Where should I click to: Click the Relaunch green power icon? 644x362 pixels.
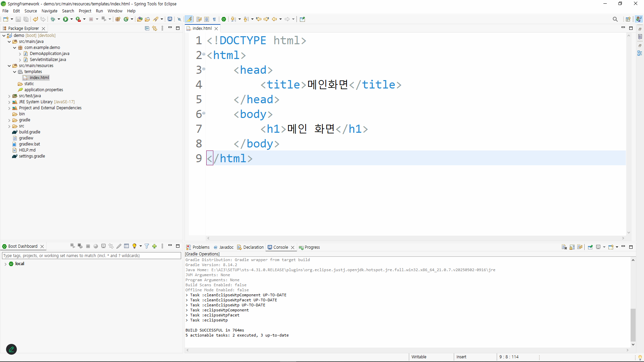[x=224, y=19]
